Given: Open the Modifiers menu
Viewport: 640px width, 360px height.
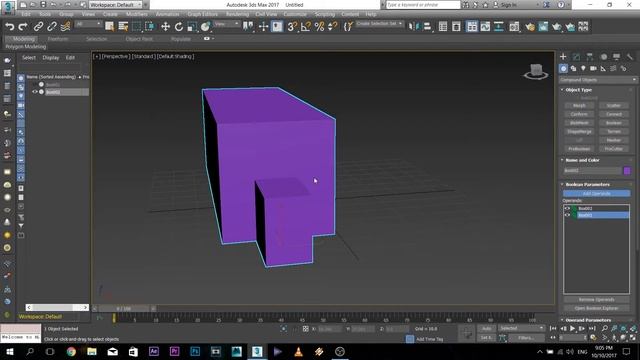Looking at the screenshot, I should coord(136,14).
